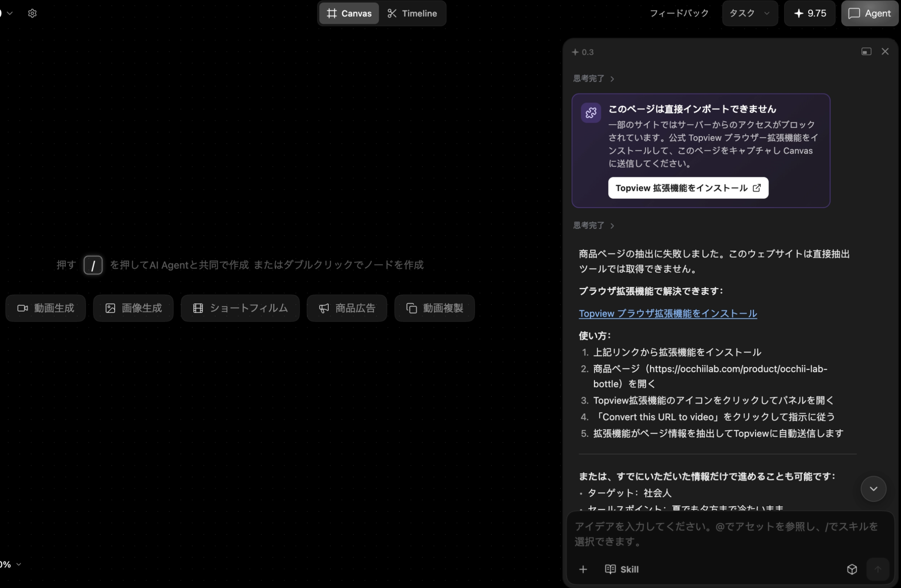Start 動画生成 video generation
The height and width of the screenshot is (588, 901).
[x=46, y=308]
